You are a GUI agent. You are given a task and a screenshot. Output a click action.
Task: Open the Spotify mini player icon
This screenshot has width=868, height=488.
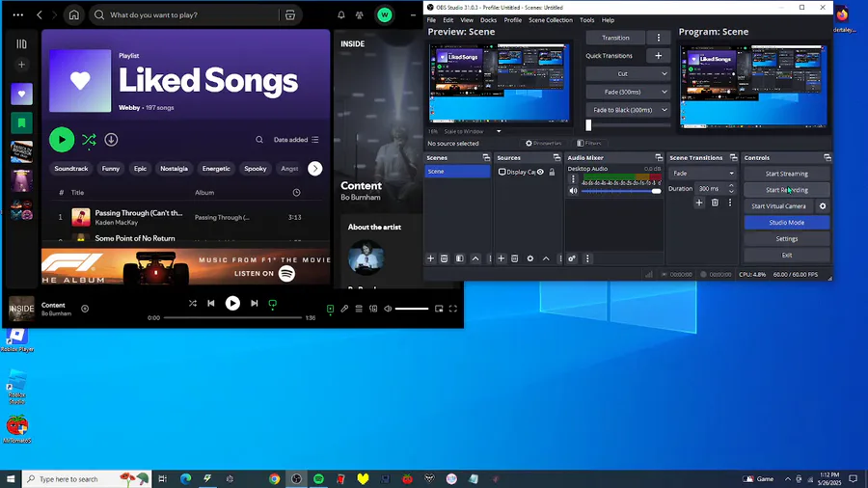439,309
